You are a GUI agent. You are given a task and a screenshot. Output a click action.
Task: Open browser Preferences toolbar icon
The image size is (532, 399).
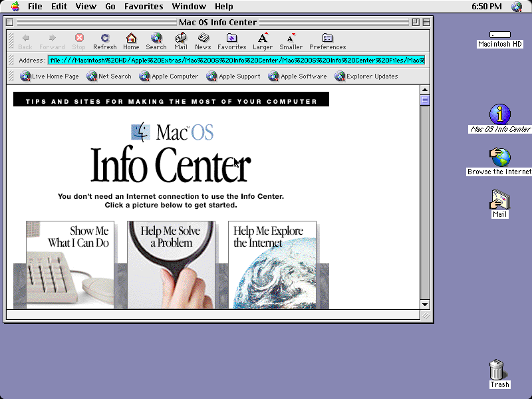click(x=327, y=41)
